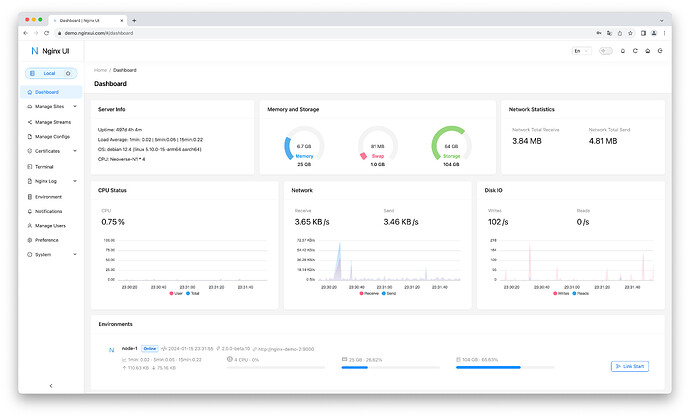
Task: Click the Environment database icon
Action: click(x=30, y=197)
